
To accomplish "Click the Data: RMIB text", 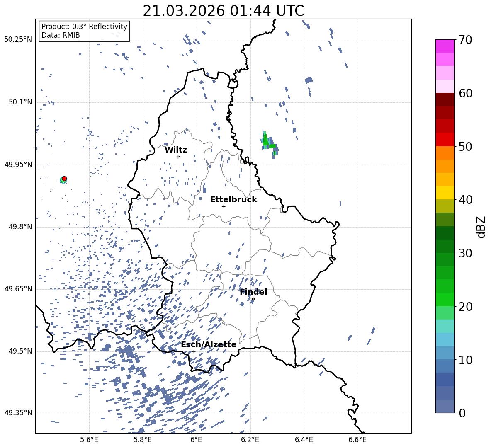I will (x=61, y=36).
